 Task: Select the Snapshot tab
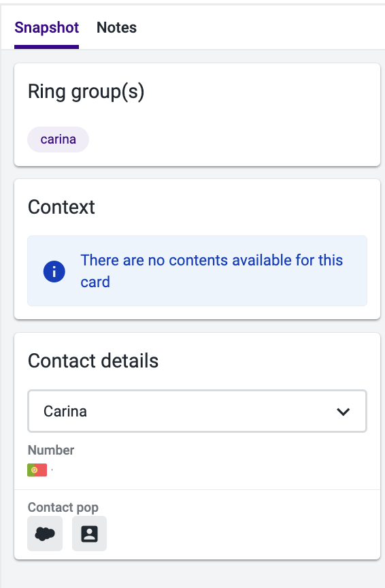click(46, 27)
